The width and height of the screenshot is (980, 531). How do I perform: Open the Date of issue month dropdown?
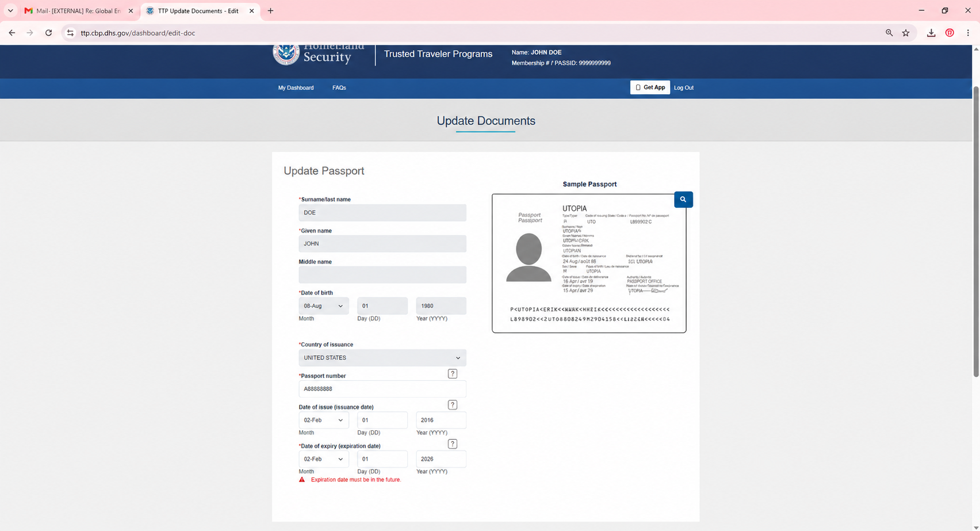coord(324,420)
